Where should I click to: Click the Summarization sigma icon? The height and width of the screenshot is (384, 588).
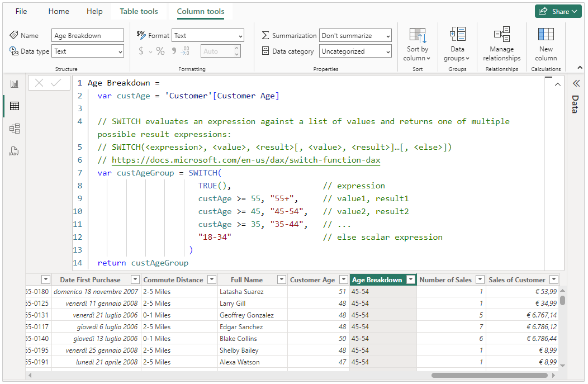tap(265, 35)
